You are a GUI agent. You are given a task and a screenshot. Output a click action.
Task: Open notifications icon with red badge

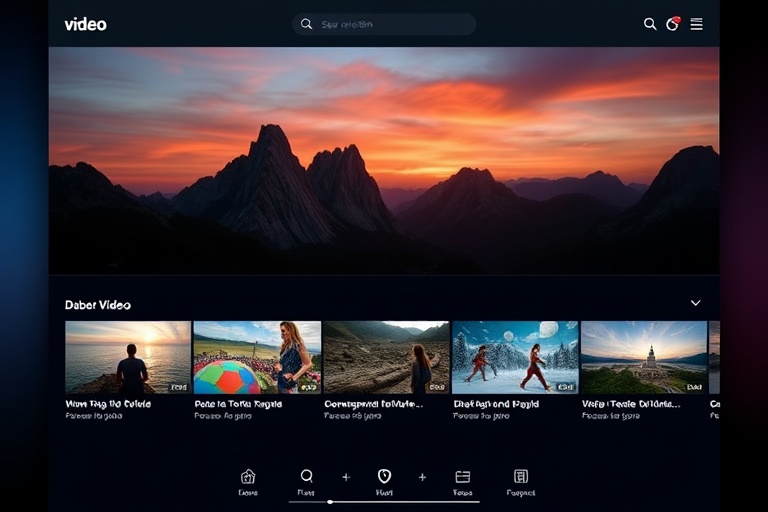tap(672, 24)
